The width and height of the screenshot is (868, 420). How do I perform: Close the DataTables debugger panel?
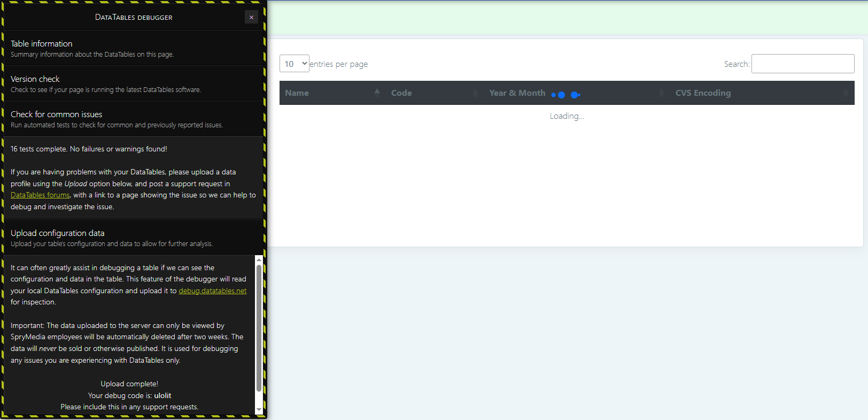click(251, 17)
